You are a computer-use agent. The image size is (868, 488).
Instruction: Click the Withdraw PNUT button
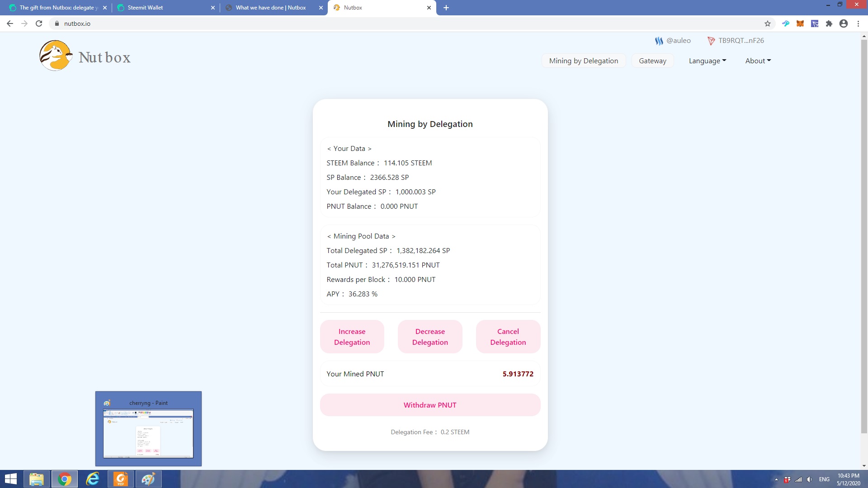tap(430, 405)
